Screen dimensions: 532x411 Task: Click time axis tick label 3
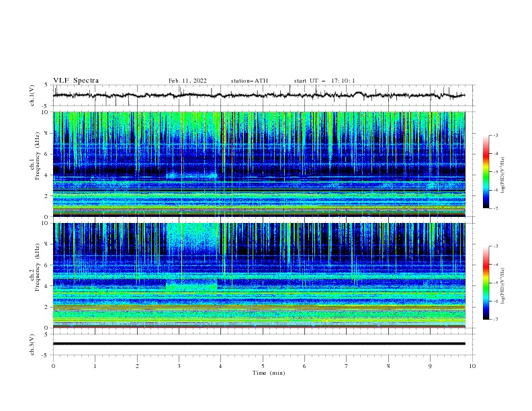point(179,366)
